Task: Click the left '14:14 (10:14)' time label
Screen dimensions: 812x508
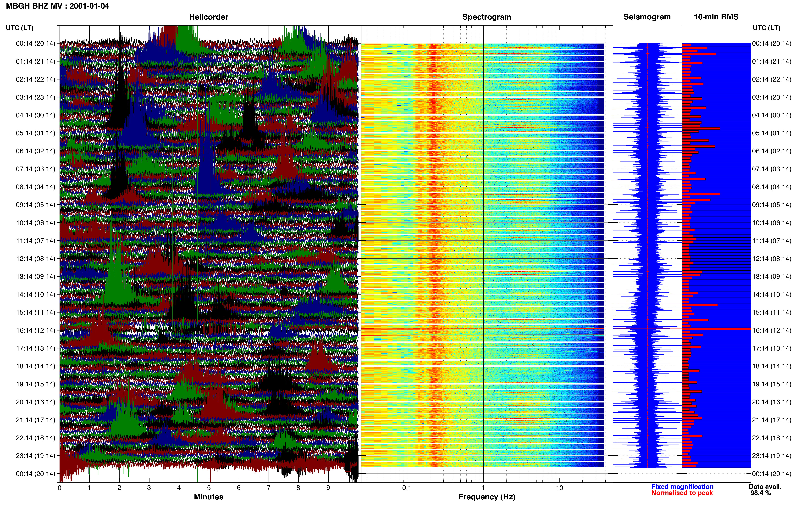Action: 36,295
